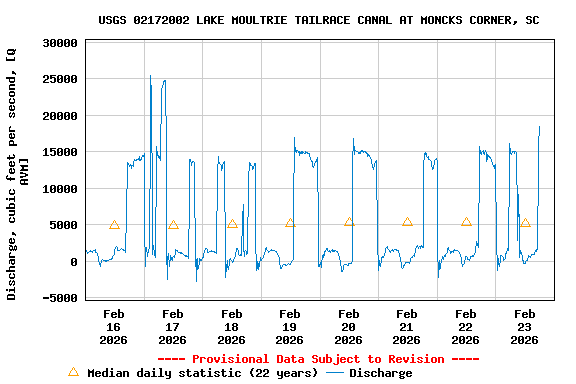Click the "20000" y-axis label
576x384 pixels.
pos(60,116)
